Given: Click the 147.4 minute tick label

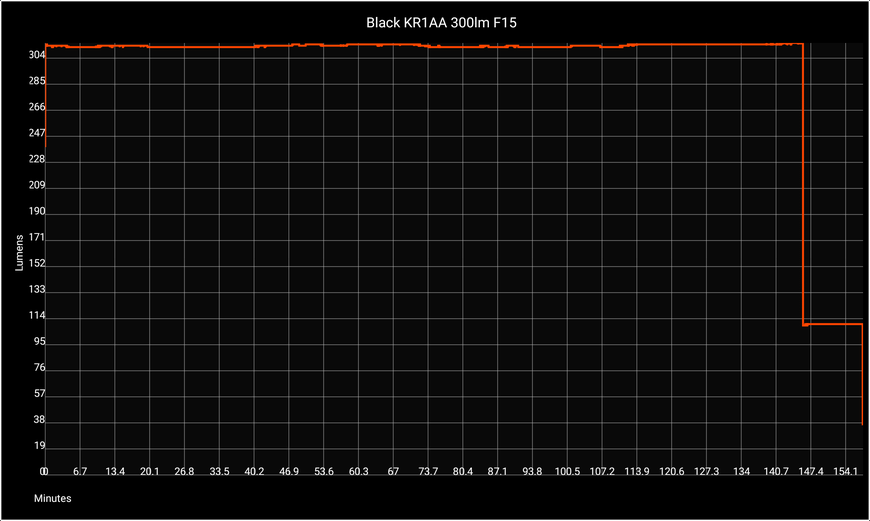Looking at the screenshot, I should (x=811, y=472).
